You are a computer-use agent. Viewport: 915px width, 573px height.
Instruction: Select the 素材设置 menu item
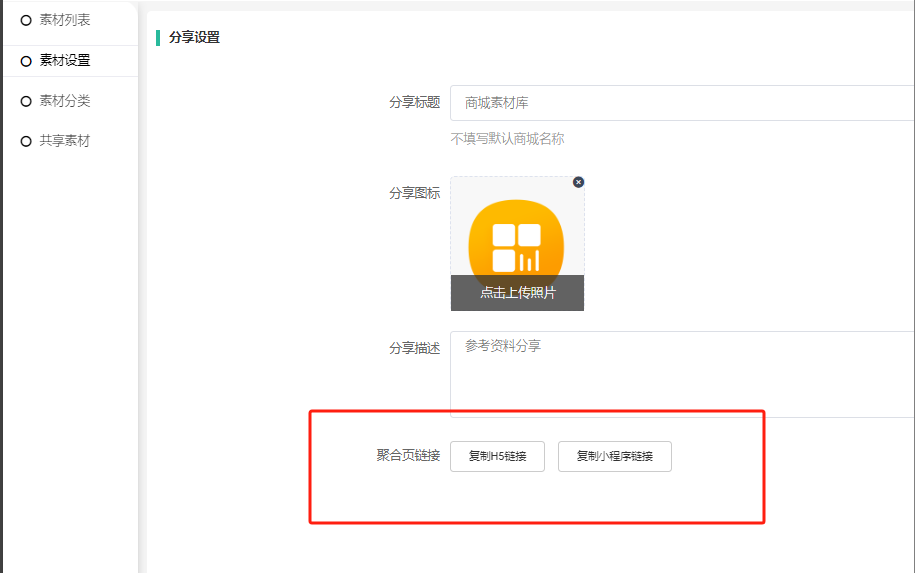click(65, 60)
